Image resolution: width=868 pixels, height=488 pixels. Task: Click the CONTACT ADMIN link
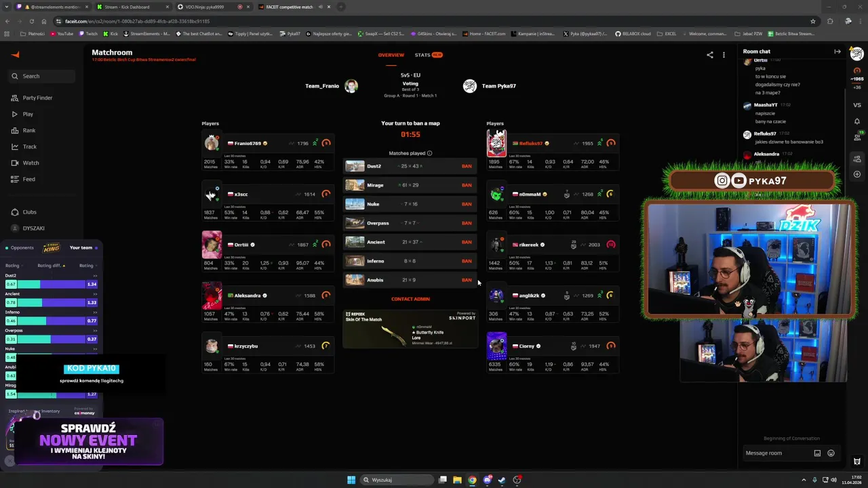[410, 299]
